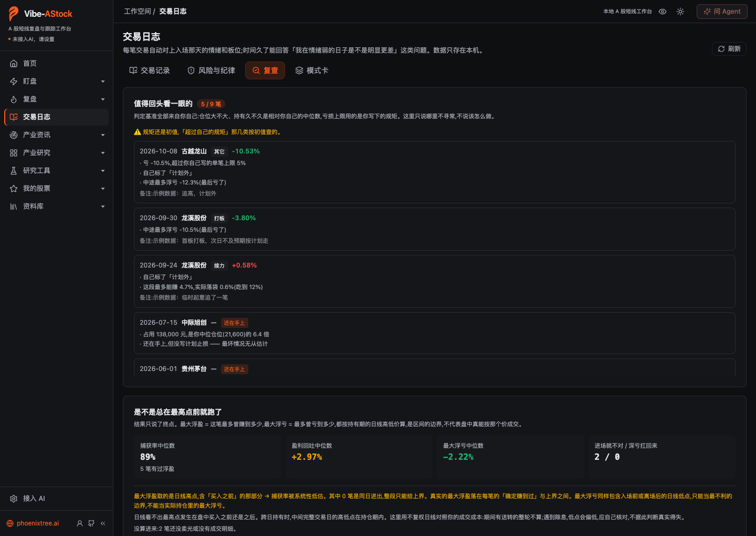Image resolution: width=756 pixels, height=536 pixels.
Task: Click the 工作空间 breadcrumb
Action: pos(138,12)
